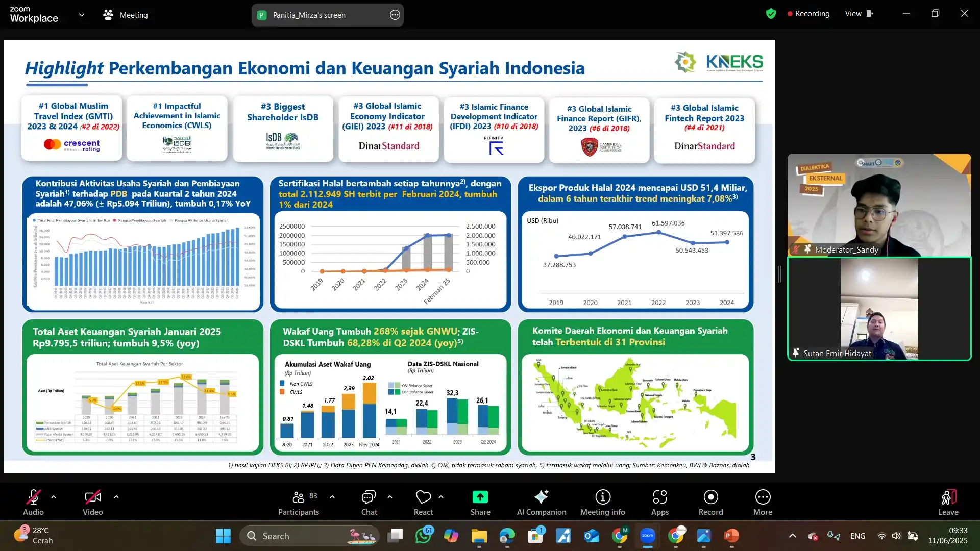Switch to the Meeting tab
980x551 pixels.
[x=126, y=15]
